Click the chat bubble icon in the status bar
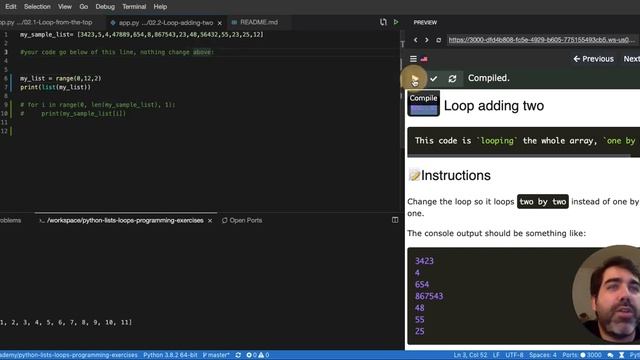 [610, 355]
